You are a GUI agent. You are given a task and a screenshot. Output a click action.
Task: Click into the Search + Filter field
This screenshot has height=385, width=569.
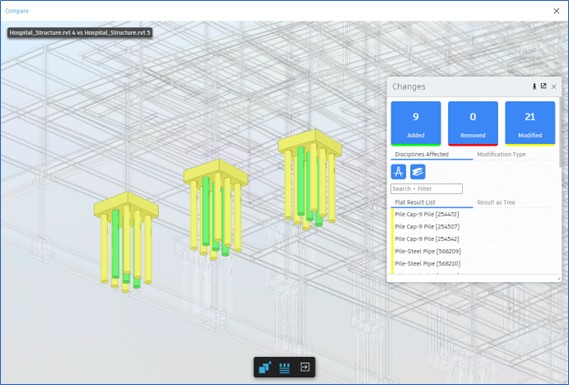pos(426,189)
